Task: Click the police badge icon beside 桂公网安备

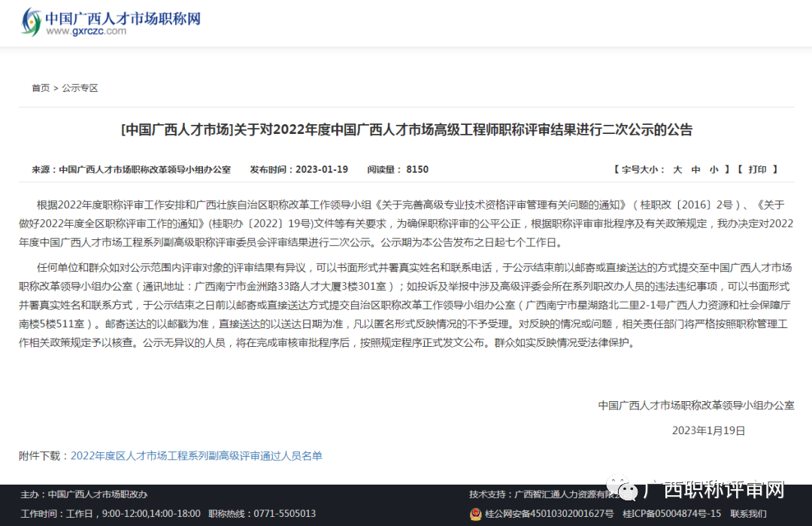Action: pyautogui.click(x=475, y=513)
